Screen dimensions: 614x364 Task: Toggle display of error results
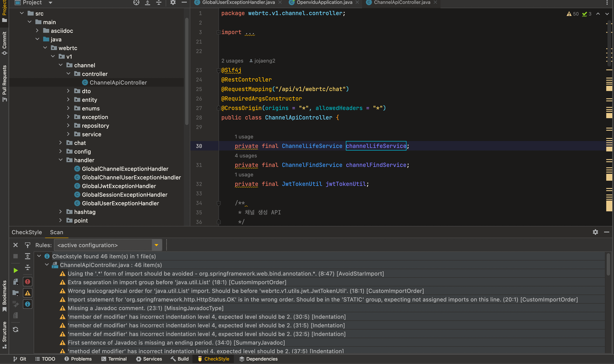click(x=27, y=282)
